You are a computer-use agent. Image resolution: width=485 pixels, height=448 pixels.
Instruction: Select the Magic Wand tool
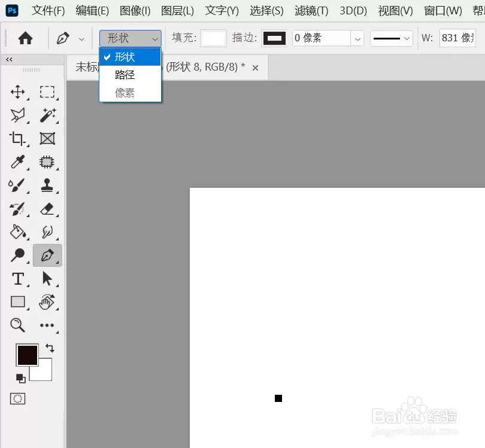point(47,115)
